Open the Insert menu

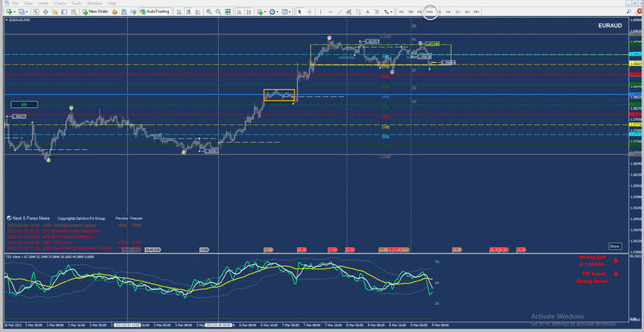[43, 3]
